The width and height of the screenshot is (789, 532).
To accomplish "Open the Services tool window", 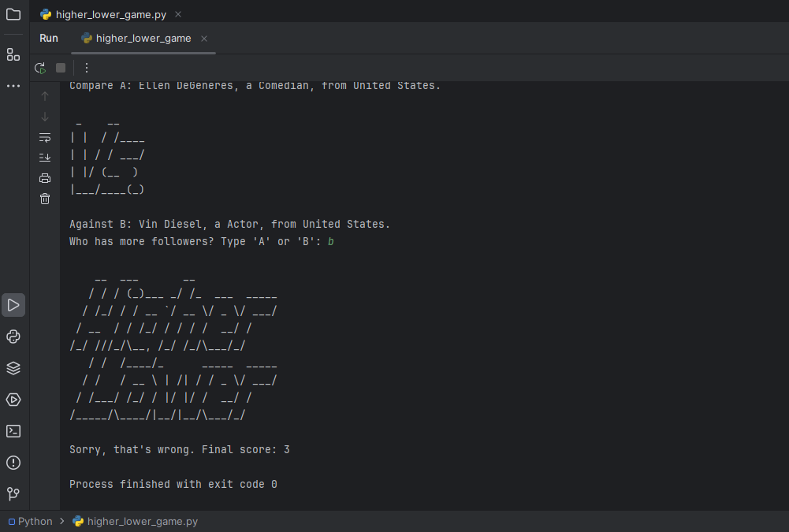I will point(13,400).
